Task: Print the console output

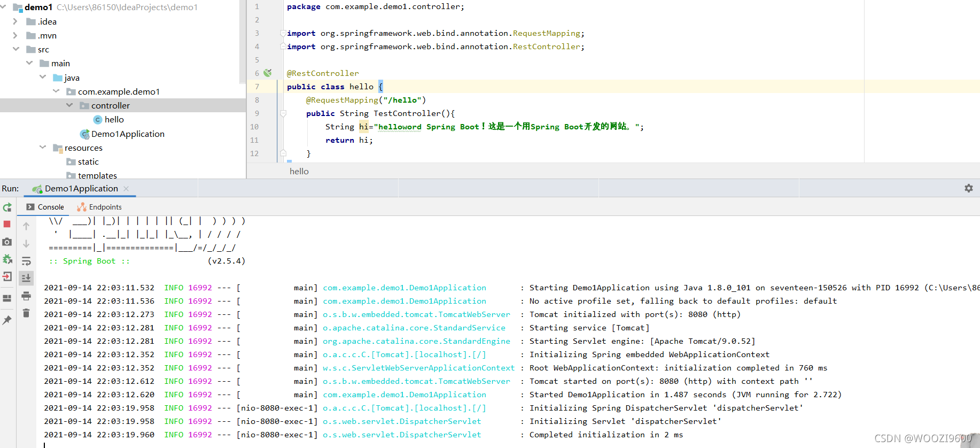Action: pos(26,296)
